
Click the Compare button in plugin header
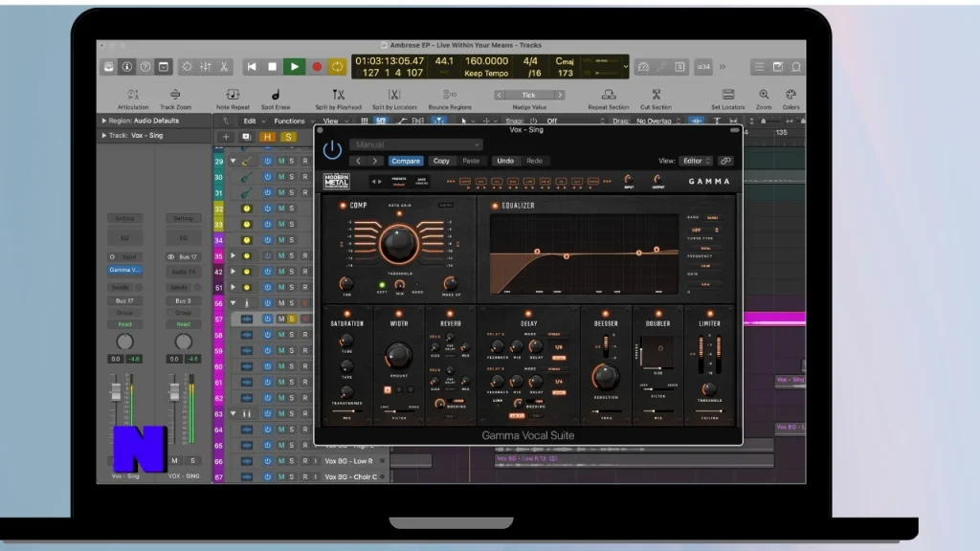[x=406, y=161]
